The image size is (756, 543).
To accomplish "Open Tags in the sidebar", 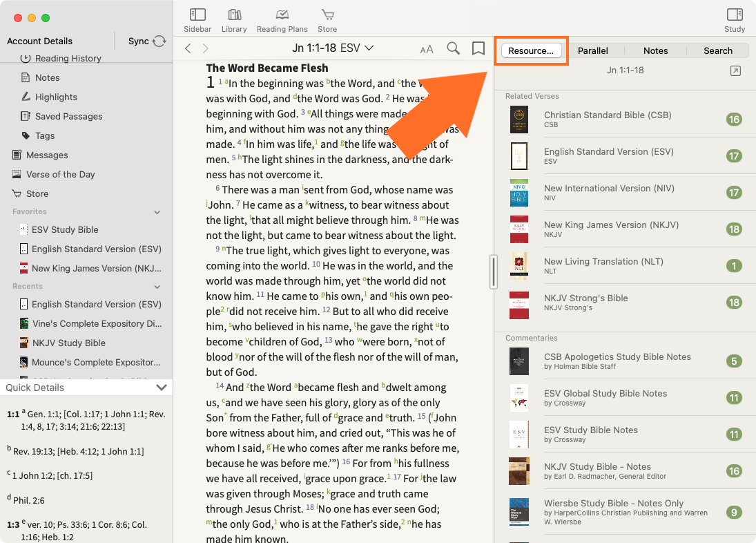I will pyautogui.click(x=37, y=135).
